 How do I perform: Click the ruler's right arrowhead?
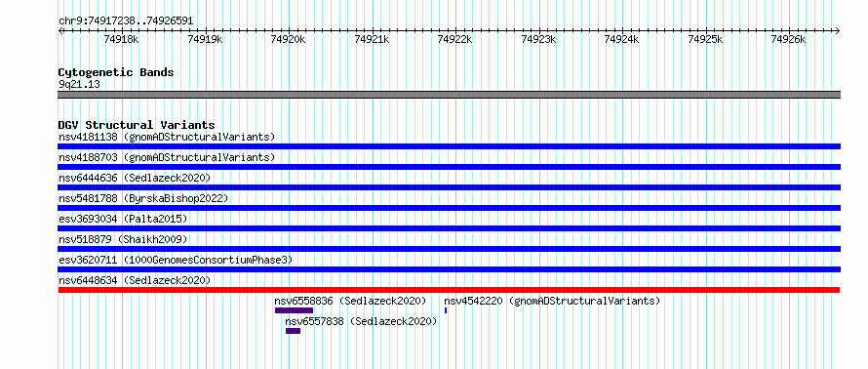pos(838,30)
